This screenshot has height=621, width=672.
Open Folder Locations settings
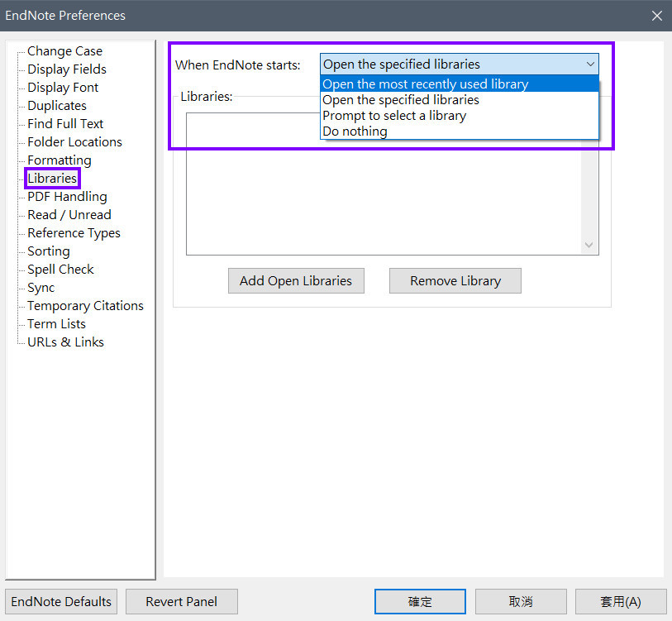[74, 142]
